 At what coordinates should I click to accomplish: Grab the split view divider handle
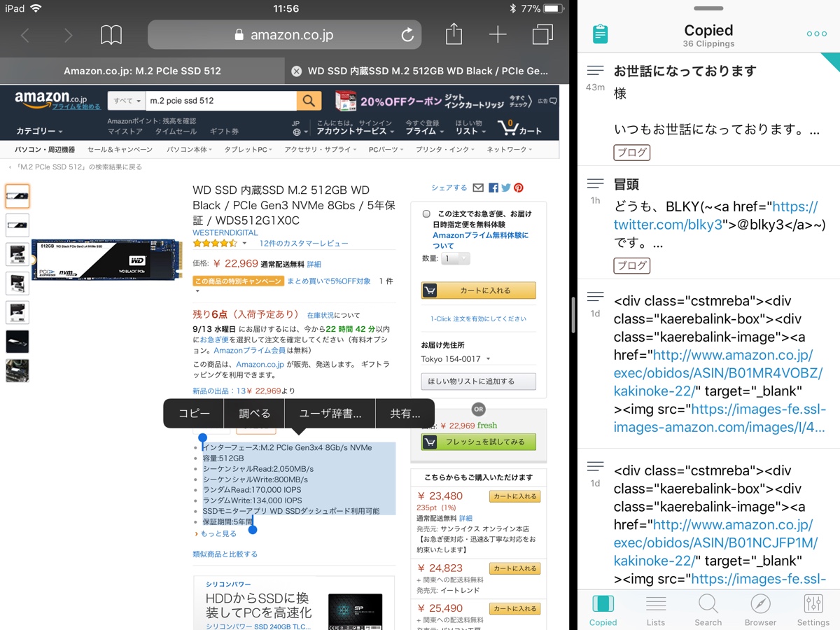[x=574, y=315]
